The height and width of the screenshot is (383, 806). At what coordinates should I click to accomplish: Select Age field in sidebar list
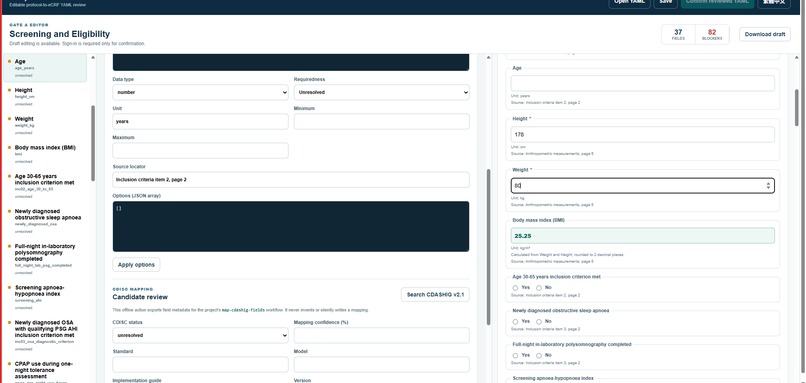coord(45,68)
